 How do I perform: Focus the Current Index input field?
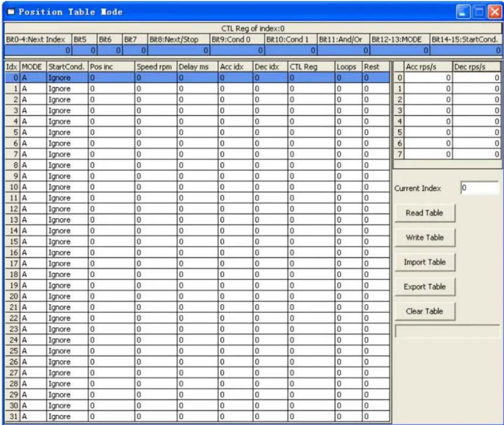click(479, 188)
